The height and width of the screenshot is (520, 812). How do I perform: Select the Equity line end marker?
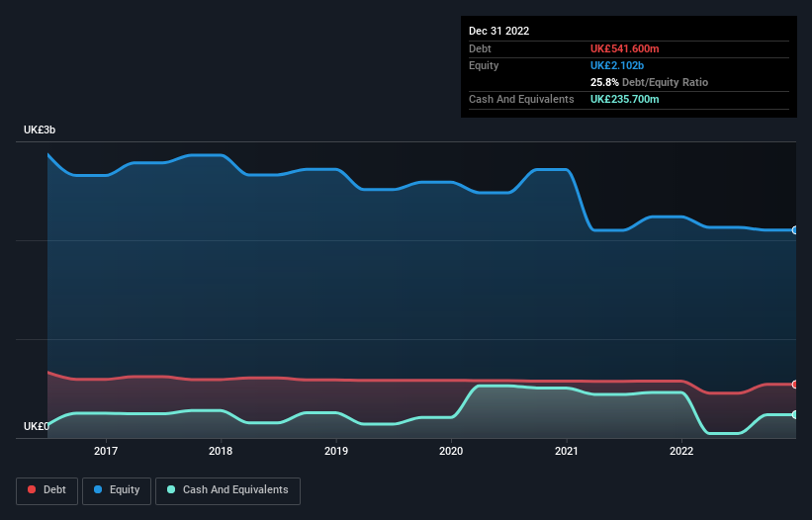click(x=795, y=230)
